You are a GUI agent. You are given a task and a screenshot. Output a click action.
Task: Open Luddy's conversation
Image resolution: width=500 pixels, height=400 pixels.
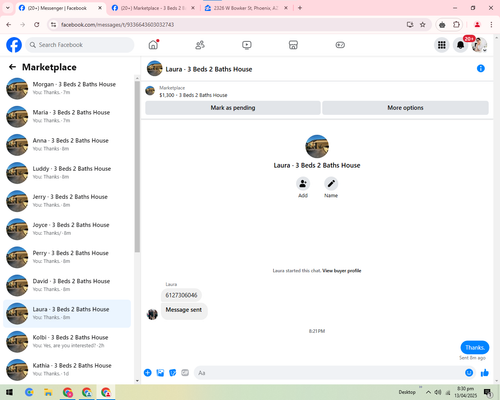point(67,173)
